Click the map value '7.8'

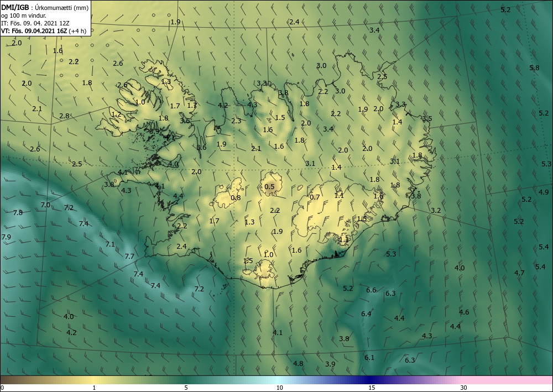tap(18, 212)
